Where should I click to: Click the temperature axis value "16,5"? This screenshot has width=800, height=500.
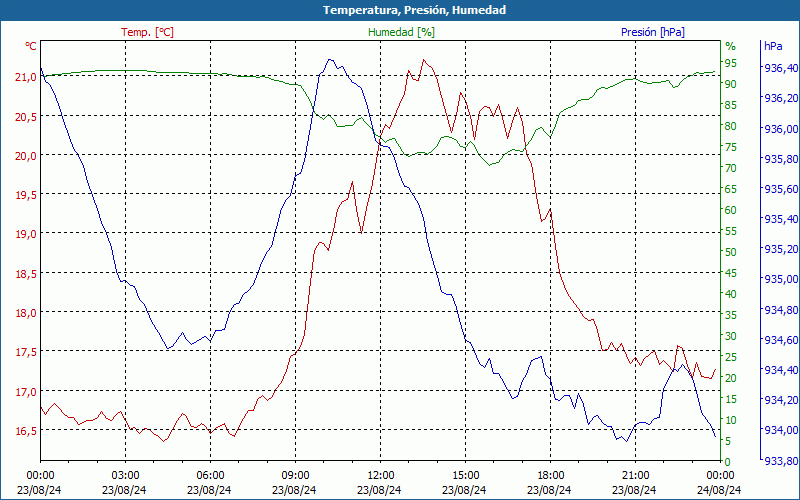coord(25,431)
